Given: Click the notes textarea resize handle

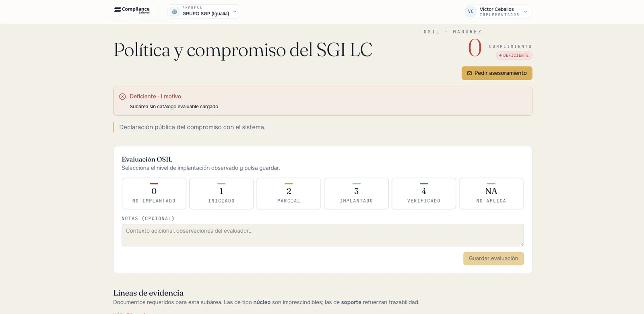Looking at the screenshot, I should click(x=522, y=244).
